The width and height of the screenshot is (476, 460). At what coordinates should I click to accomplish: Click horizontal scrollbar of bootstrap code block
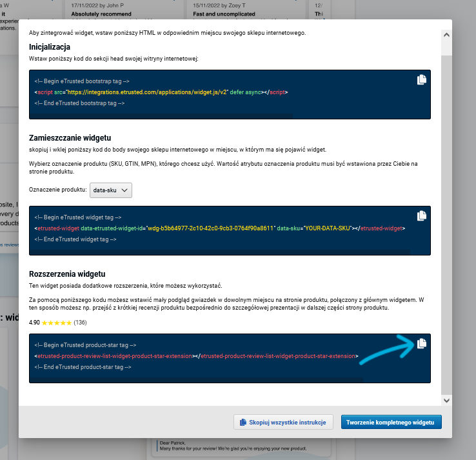(x=161, y=116)
